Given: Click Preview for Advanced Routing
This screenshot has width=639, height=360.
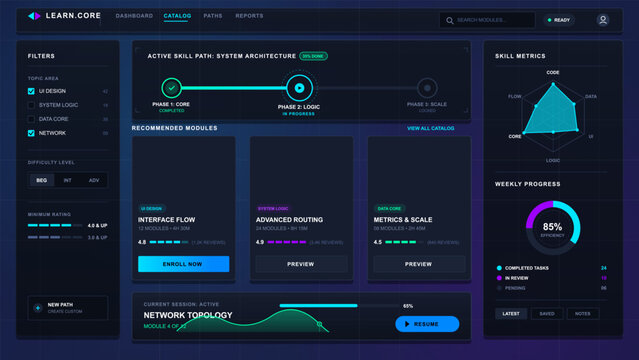Looking at the screenshot, I should point(301,264).
